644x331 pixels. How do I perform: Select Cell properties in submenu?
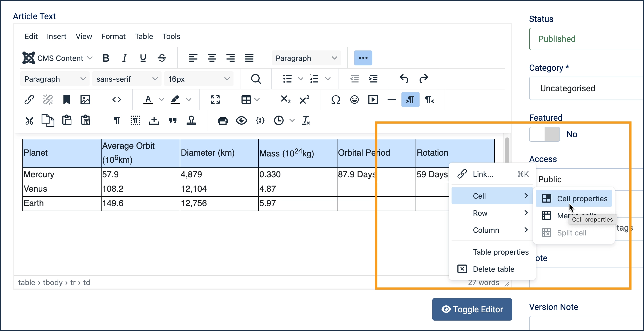(574, 198)
